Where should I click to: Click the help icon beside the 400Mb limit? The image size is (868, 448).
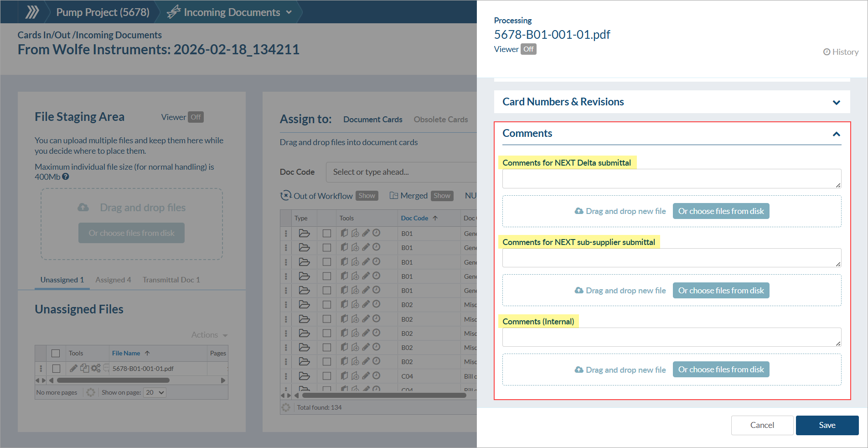click(66, 177)
